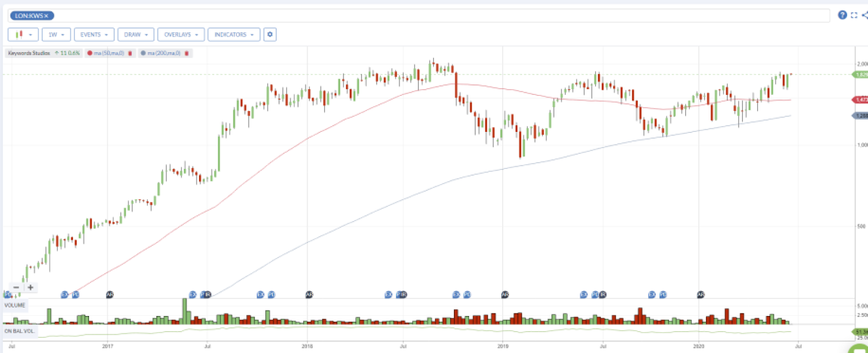
Task: Open the 1W timeframe dropdown
Action: (56, 34)
